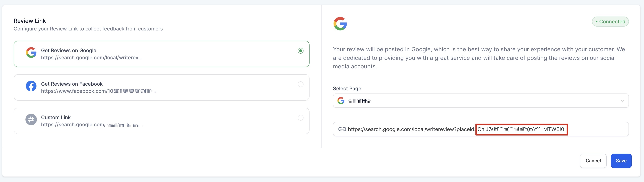Click the chain link icon in URL field
Viewport: 644px width, 182px height.
[x=342, y=129]
